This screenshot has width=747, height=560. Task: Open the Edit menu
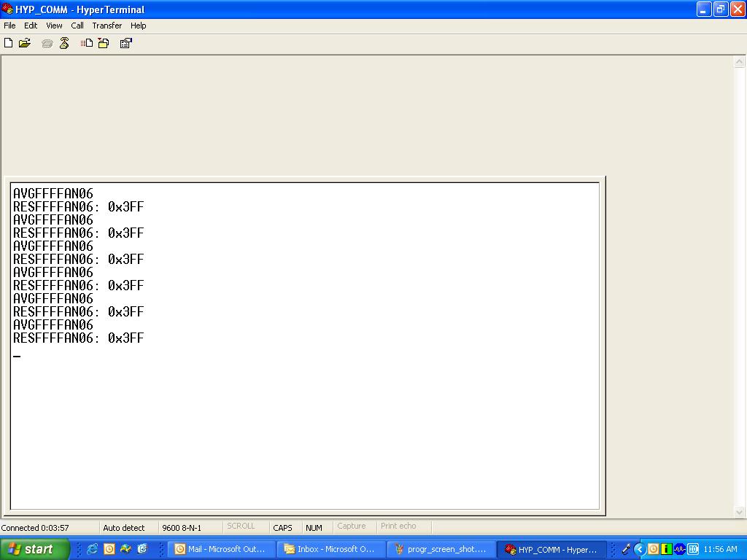[31, 26]
